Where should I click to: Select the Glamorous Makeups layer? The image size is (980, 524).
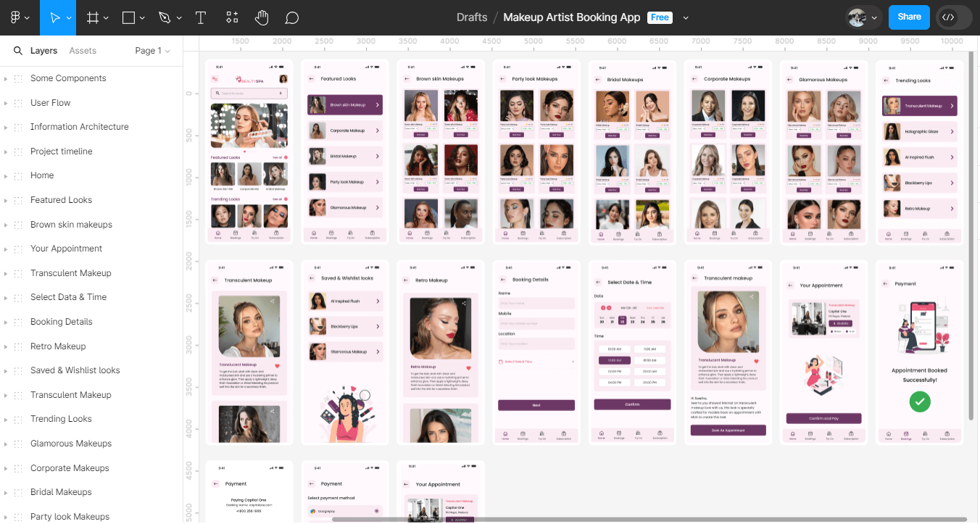(x=71, y=444)
